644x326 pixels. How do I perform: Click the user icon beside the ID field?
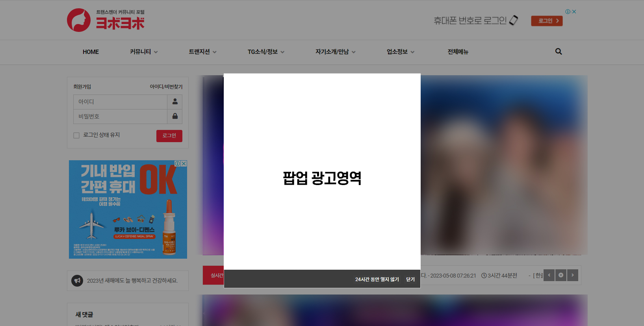click(175, 102)
